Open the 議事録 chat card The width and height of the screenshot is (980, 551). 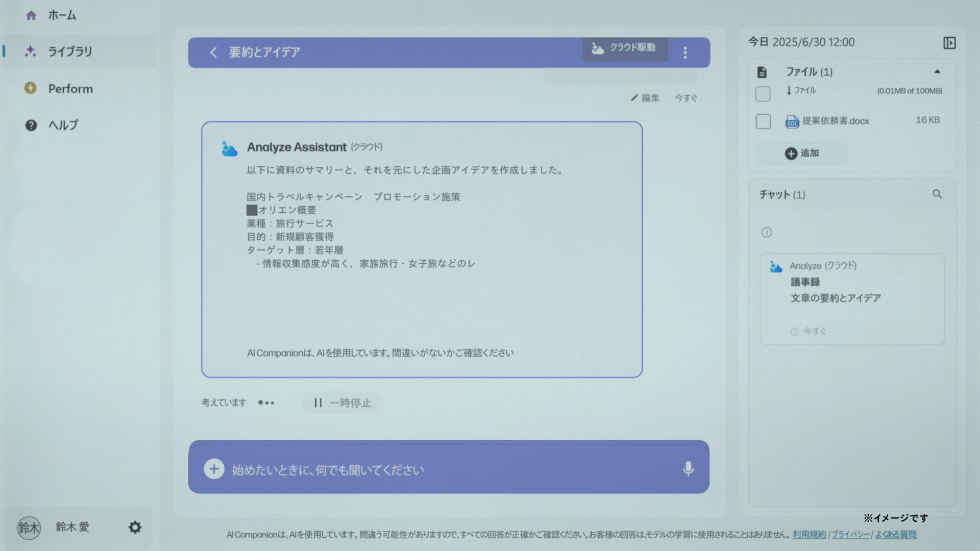point(852,299)
